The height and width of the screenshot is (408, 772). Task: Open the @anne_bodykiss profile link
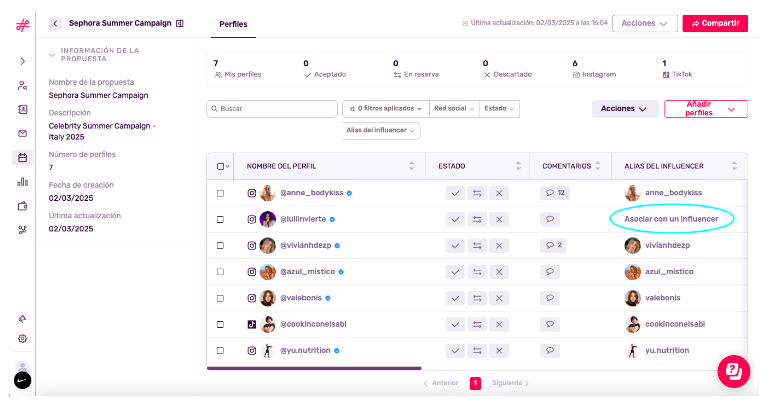coord(312,193)
